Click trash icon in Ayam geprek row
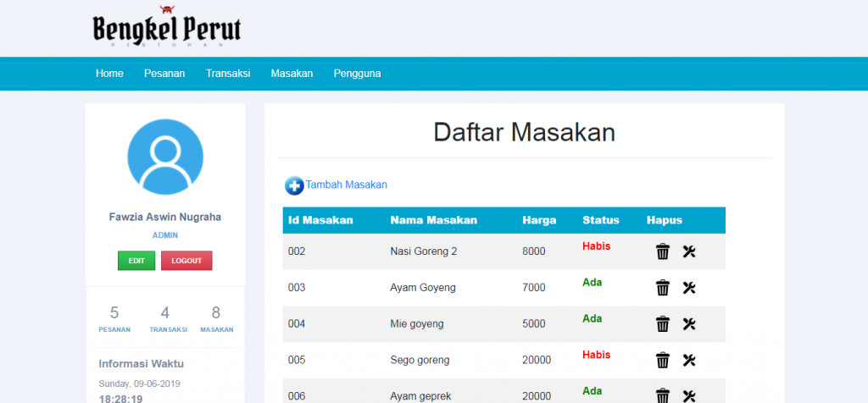 point(663,396)
